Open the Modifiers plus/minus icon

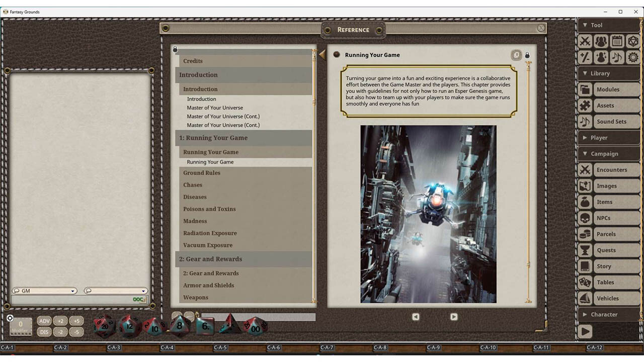[x=585, y=57]
